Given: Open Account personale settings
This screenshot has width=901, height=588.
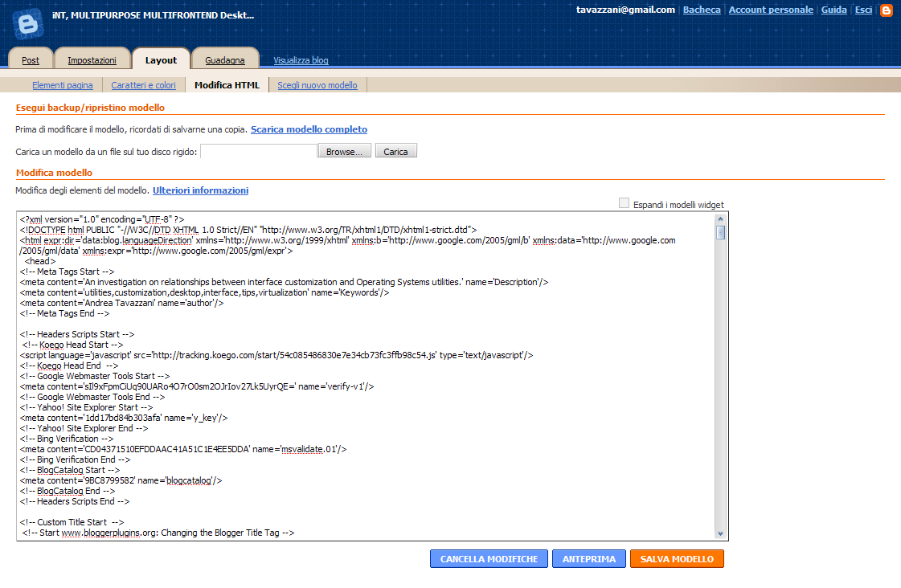Looking at the screenshot, I should 771,10.
